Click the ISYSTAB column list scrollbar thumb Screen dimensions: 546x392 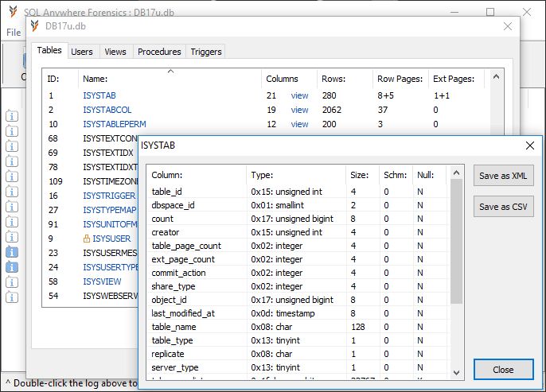457,242
